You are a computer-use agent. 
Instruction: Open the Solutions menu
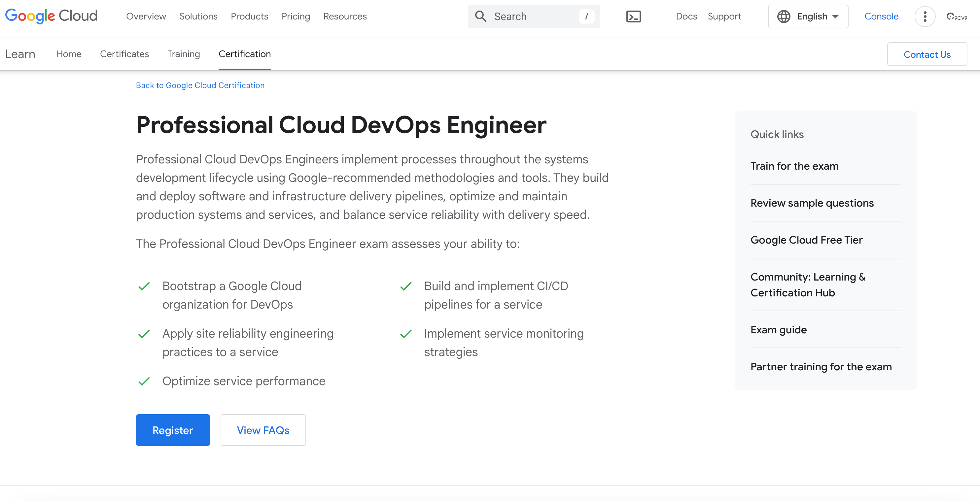click(x=198, y=17)
